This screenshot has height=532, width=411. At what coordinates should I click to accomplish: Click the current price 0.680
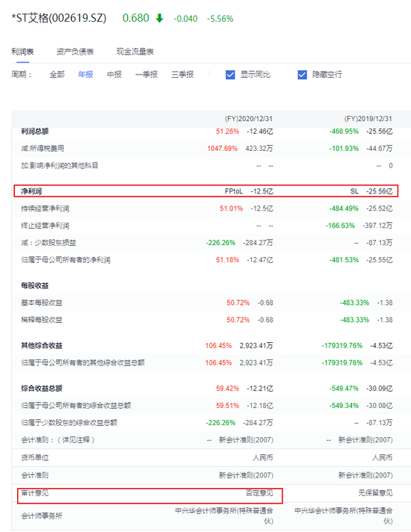tap(136, 18)
